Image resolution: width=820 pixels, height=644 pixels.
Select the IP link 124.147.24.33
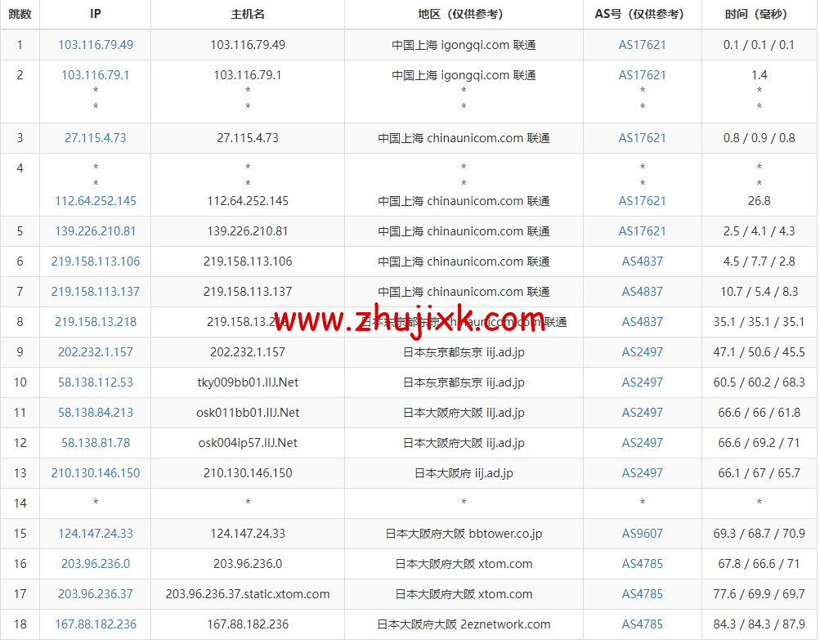point(95,534)
